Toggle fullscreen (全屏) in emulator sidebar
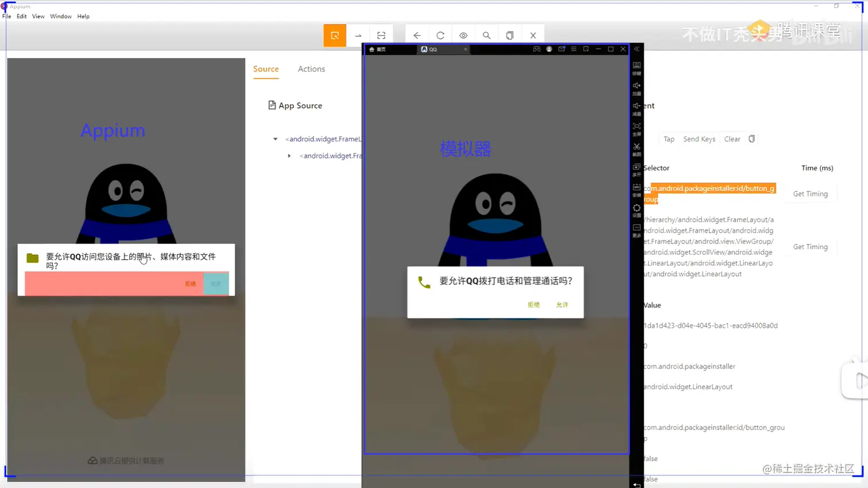The height and width of the screenshot is (488, 868). pyautogui.click(x=637, y=129)
